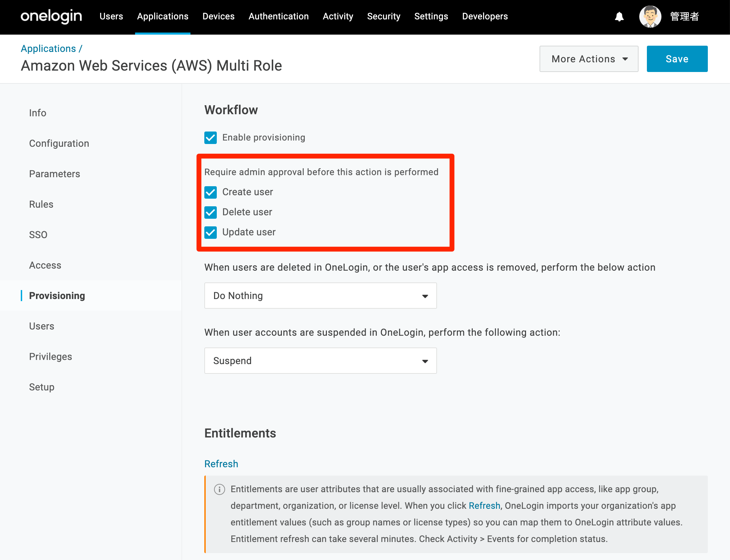Toggle the Create user approval checkbox
The height and width of the screenshot is (560, 730).
tap(211, 192)
